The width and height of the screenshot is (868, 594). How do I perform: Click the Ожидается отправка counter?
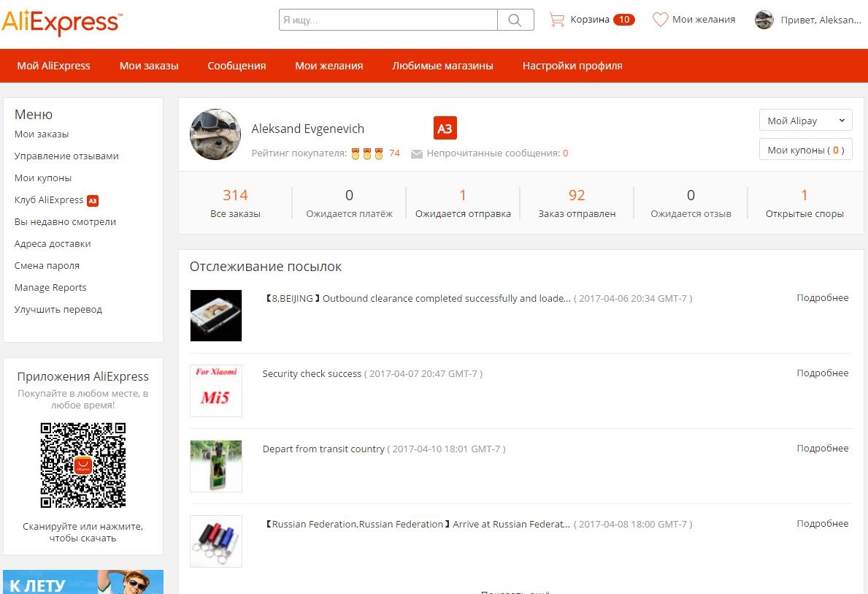coord(463,203)
